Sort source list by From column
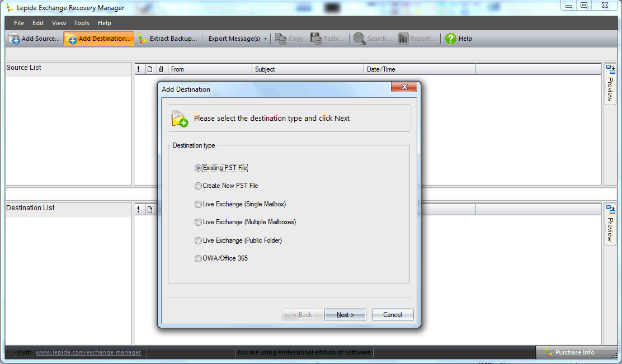The width and height of the screenshot is (622, 364). 210,69
